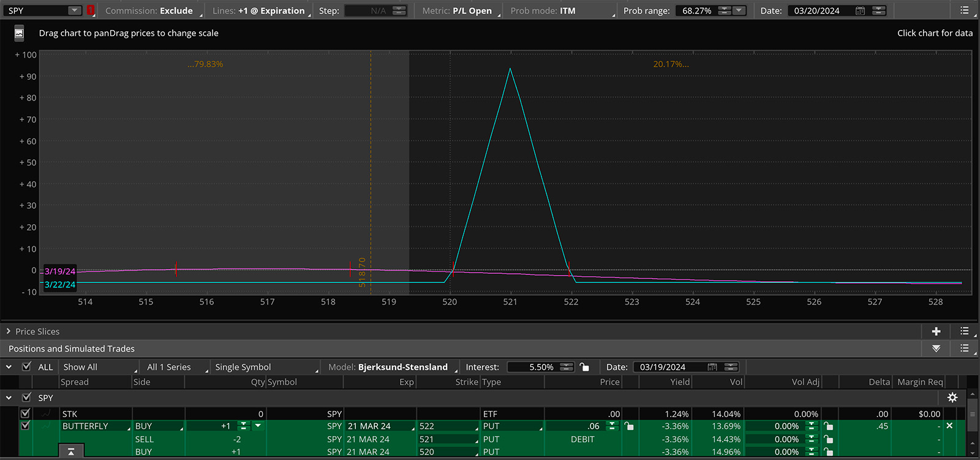The width and height of the screenshot is (980, 460).
Task: Uncheck the BUTTERFLY row checkbox
Action: click(x=25, y=425)
